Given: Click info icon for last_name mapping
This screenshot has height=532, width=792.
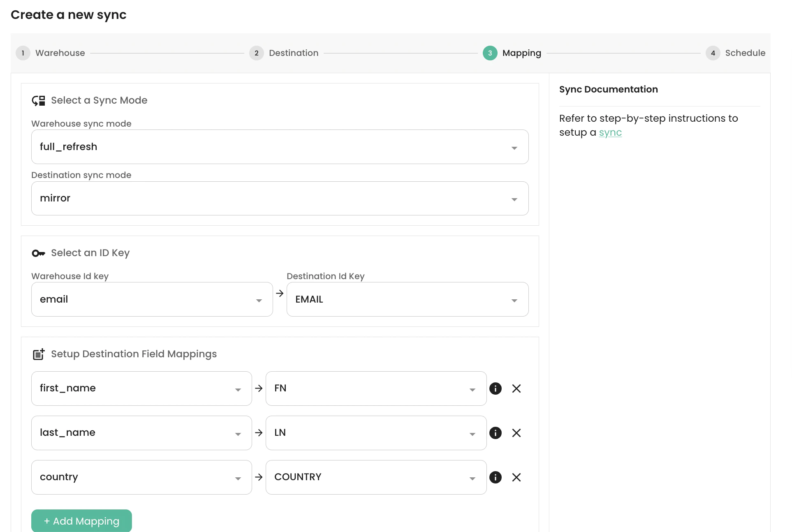Looking at the screenshot, I should [496, 433].
